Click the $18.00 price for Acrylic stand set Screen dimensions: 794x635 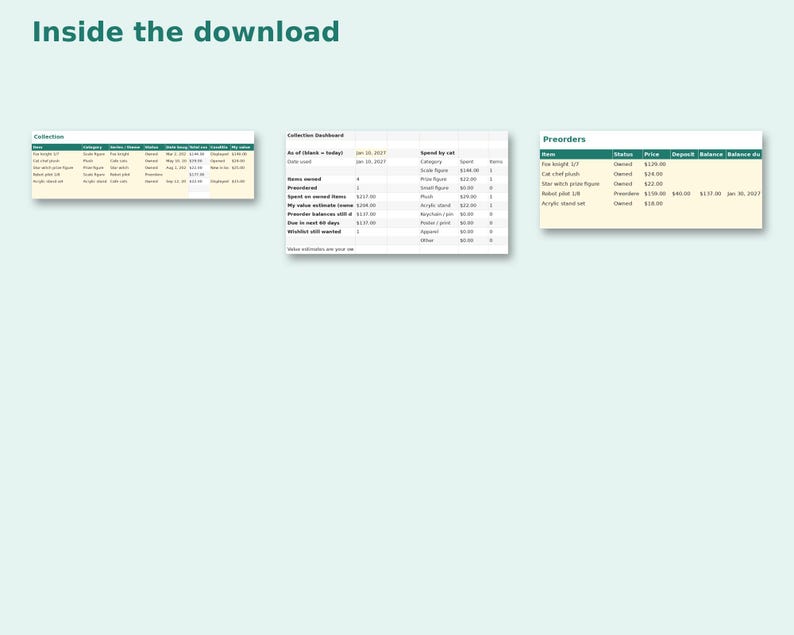point(653,204)
